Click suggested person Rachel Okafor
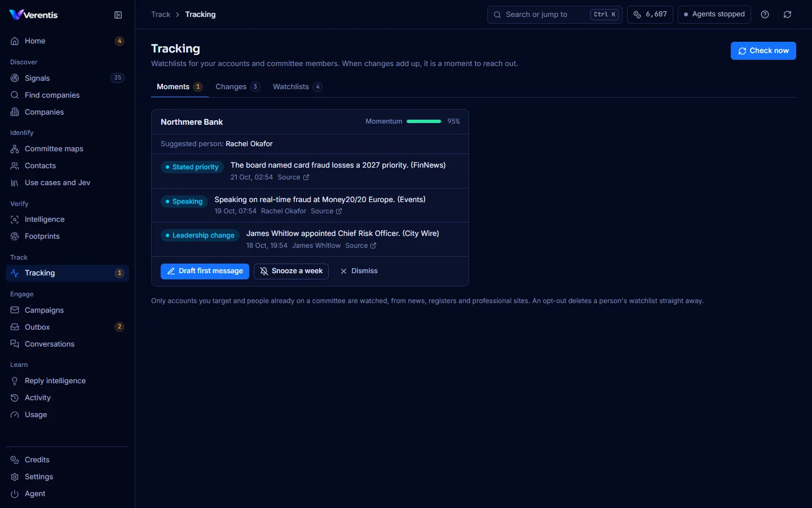The image size is (812, 508). point(249,144)
